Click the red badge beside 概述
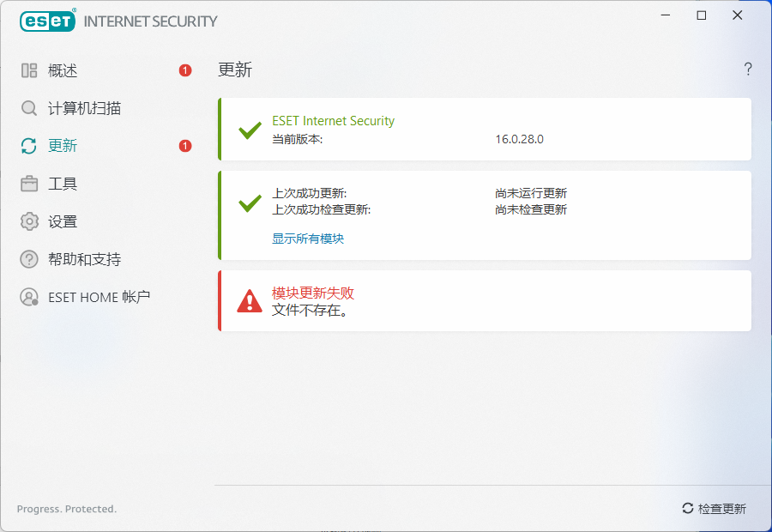The height and width of the screenshot is (532, 772). pos(185,70)
